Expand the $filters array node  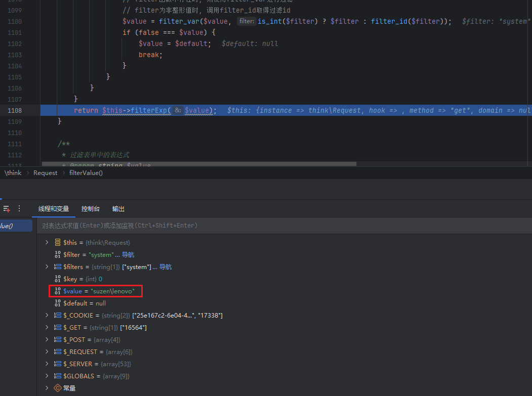tap(47, 267)
